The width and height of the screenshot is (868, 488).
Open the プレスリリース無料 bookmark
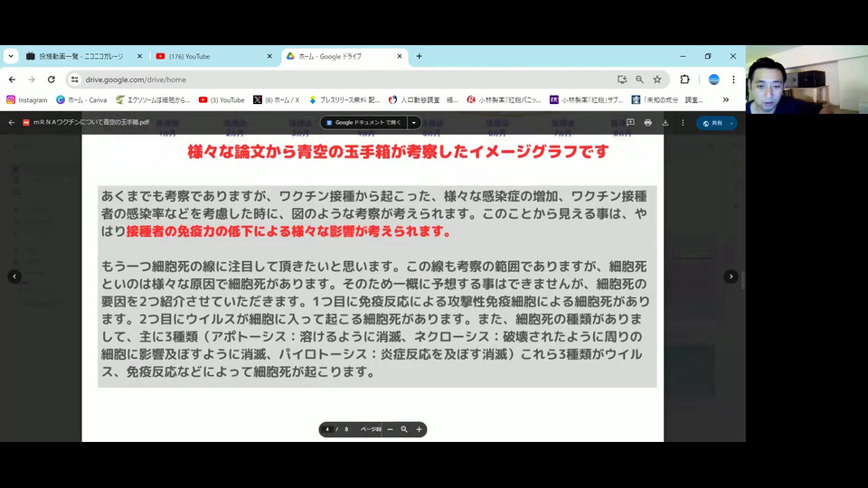click(344, 100)
